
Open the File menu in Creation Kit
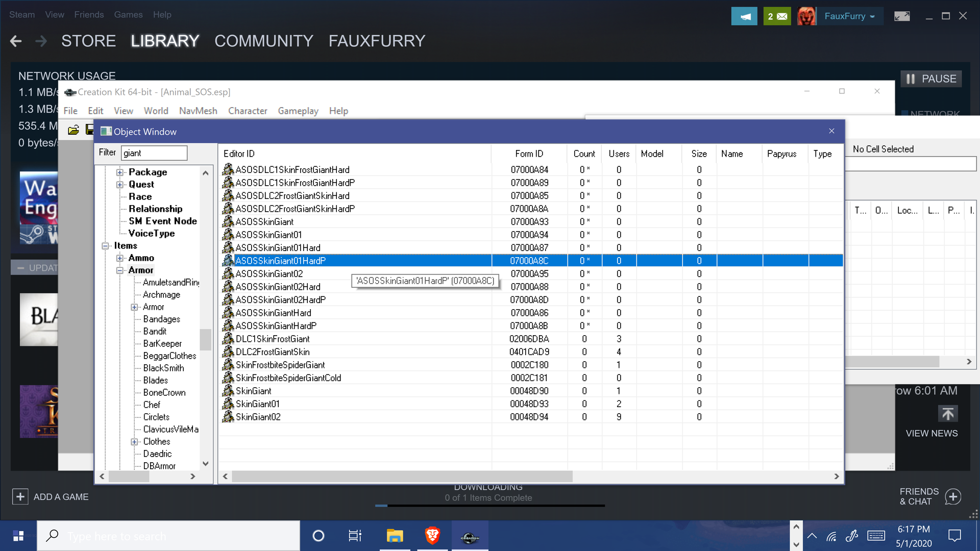click(x=70, y=111)
